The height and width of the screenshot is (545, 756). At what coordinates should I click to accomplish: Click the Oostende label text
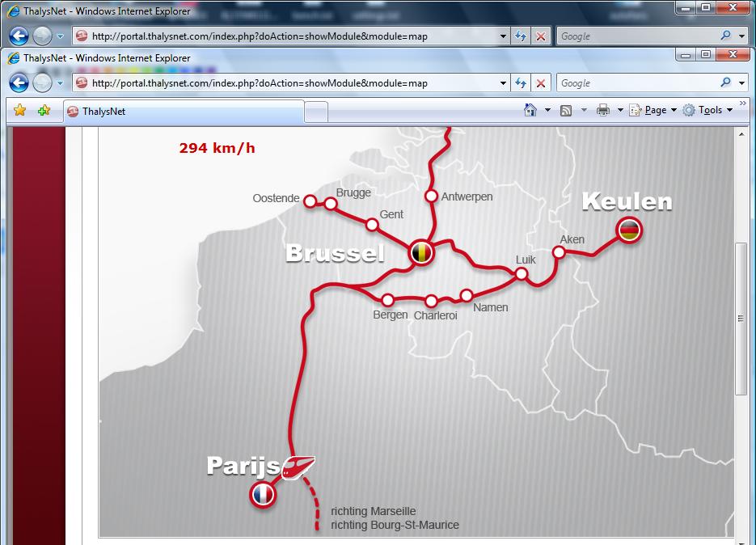point(277,198)
